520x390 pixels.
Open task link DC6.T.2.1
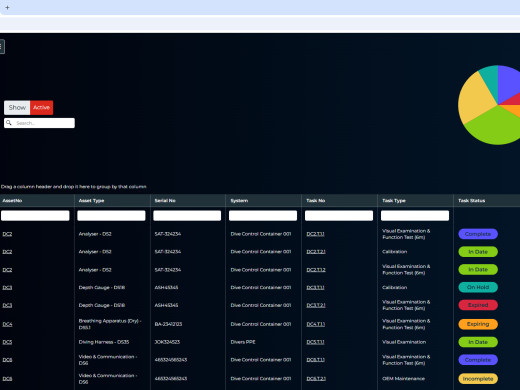[316, 379]
